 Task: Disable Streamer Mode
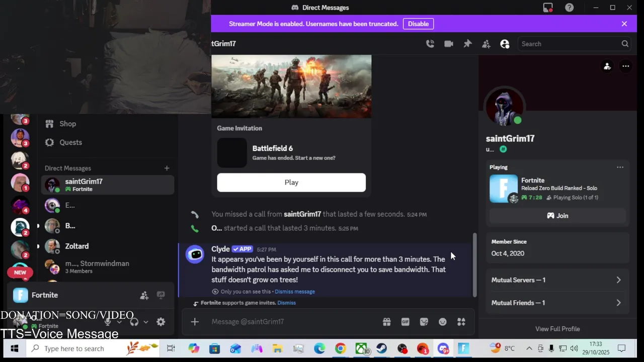418,24
